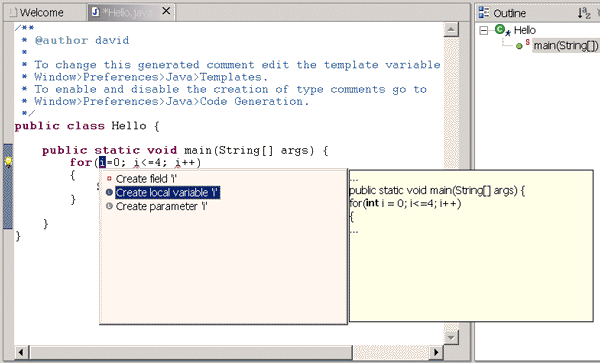The height and width of the screenshot is (363, 600).
Task: Click the quick fix lightbulb in the gutter
Action: coord(8,162)
